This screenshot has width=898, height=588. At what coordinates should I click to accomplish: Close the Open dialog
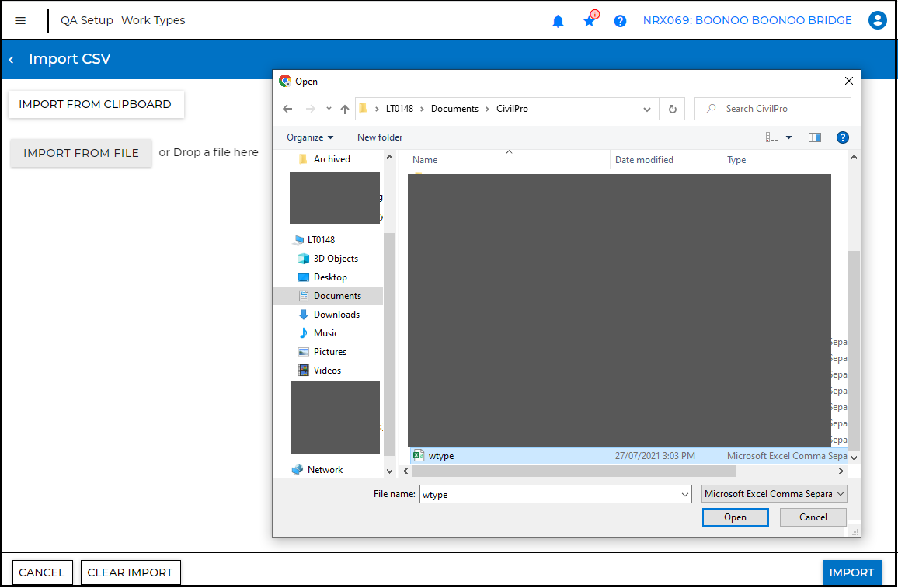(849, 82)
